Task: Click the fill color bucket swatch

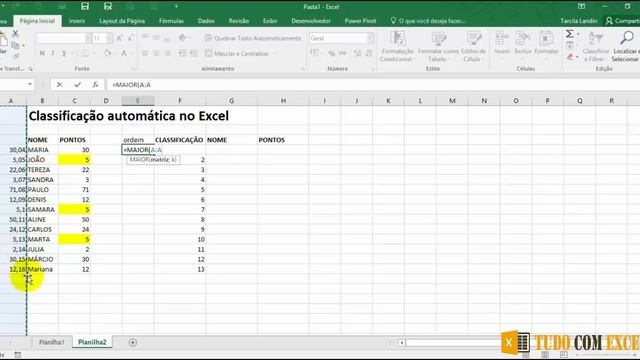Action: pyautogui.click(x=107, y=53)
